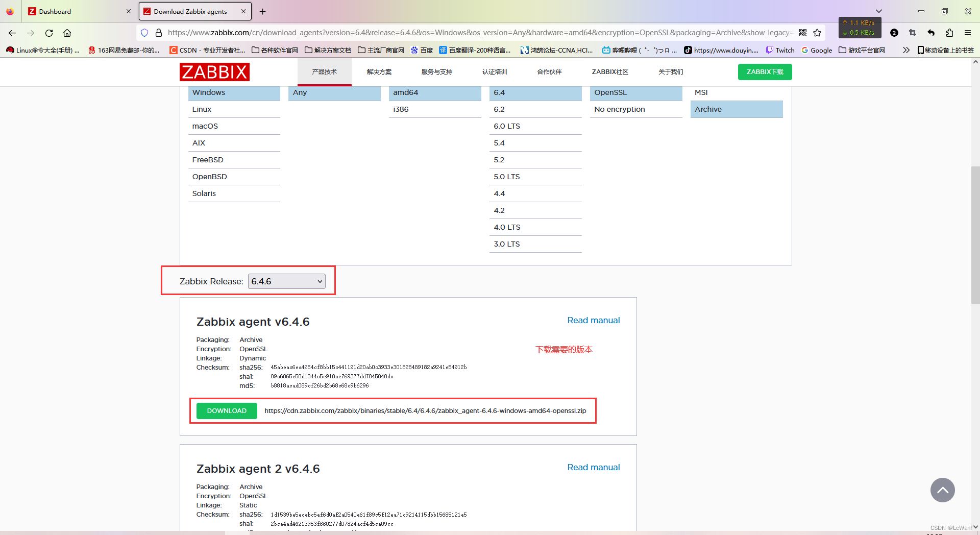The image size is (980, 535).
Task: Click the undo arrow toolbar icon
Action: (931, 33)
